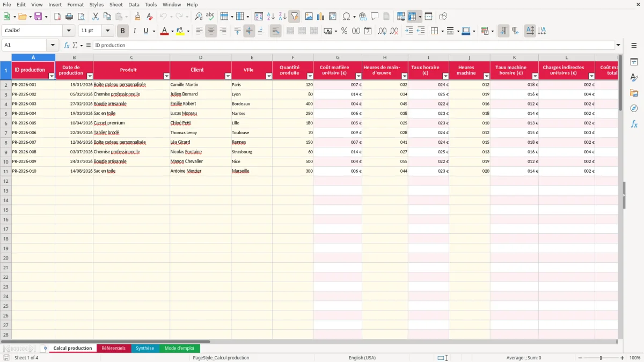Switch to the Synthèse sheet tab
Viewport: 644px width, 362px height.
pos(144,349)
